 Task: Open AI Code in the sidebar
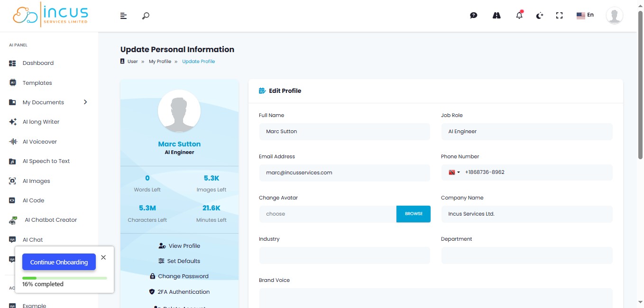pyautogui.click(x=33, y=200)
